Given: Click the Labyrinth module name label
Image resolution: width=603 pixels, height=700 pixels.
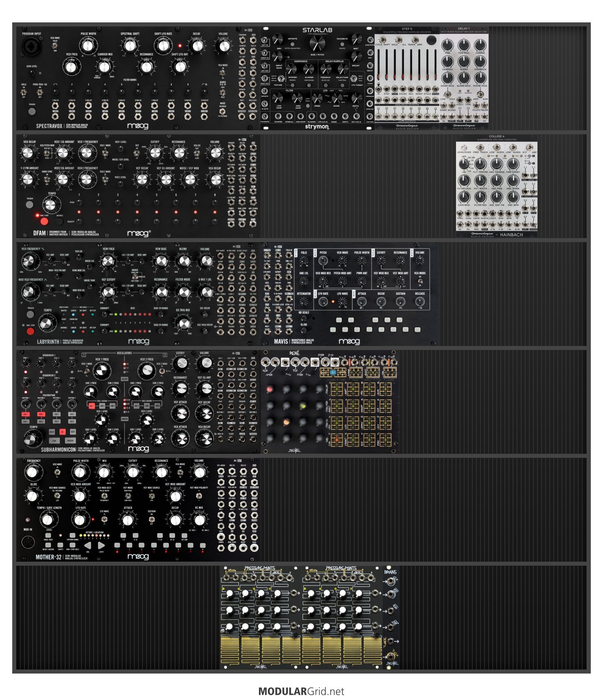Looking at the screenshot, I should [x=48, y=342].
